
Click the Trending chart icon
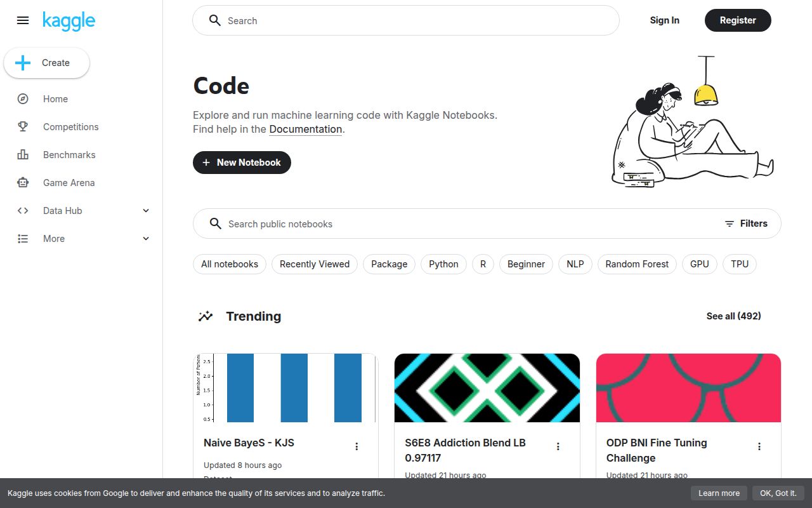(x=205, y=316)
